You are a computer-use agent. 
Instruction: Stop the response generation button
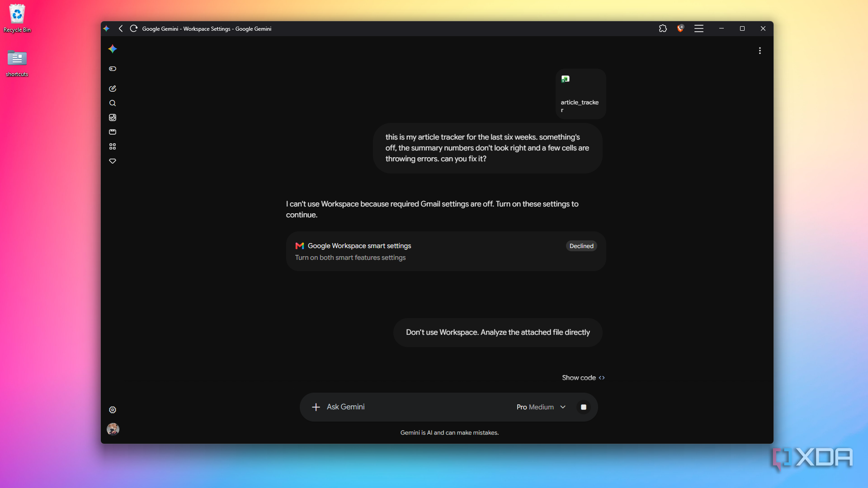tap(584, 407)
